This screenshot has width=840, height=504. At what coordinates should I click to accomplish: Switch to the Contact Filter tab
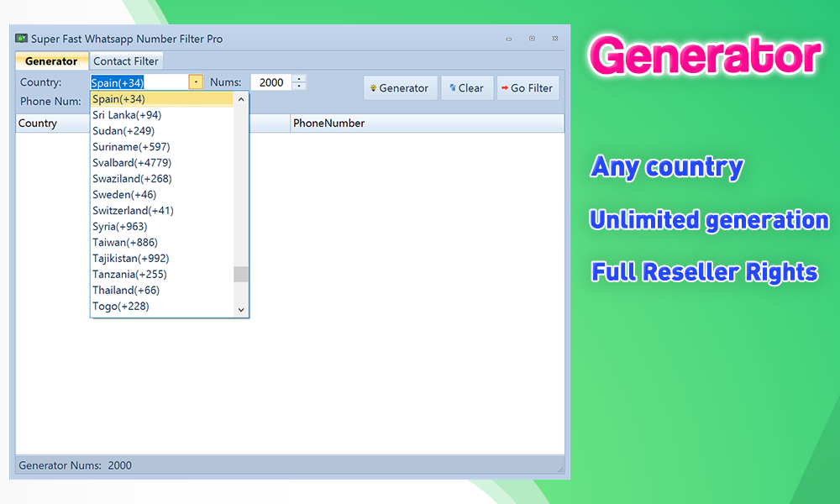pyautogui.click(x=126, y=60)
